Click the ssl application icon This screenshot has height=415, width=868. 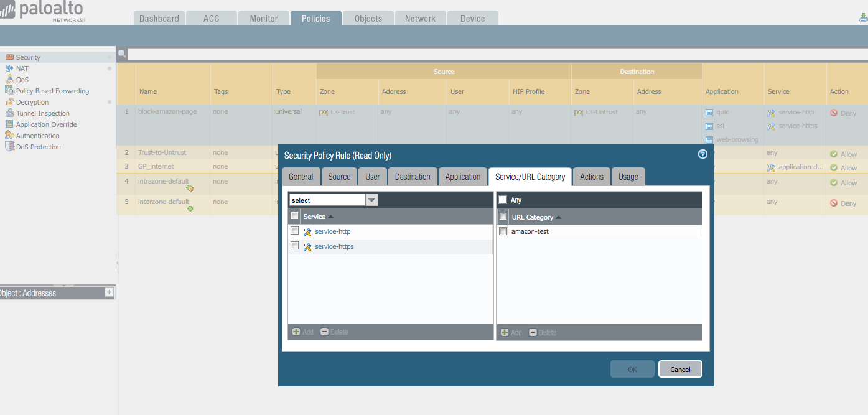(x=709, y=126)
